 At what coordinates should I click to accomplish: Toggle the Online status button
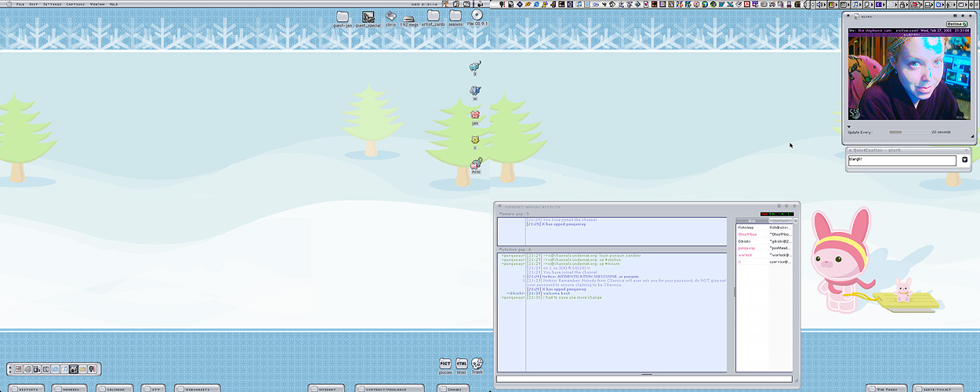(x=955, y=24)
